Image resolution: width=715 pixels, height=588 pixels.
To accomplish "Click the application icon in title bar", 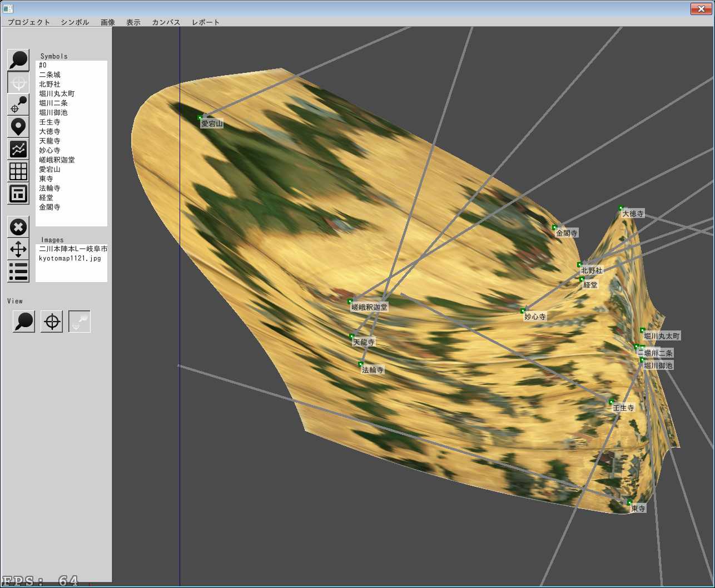I will [8, 8].
